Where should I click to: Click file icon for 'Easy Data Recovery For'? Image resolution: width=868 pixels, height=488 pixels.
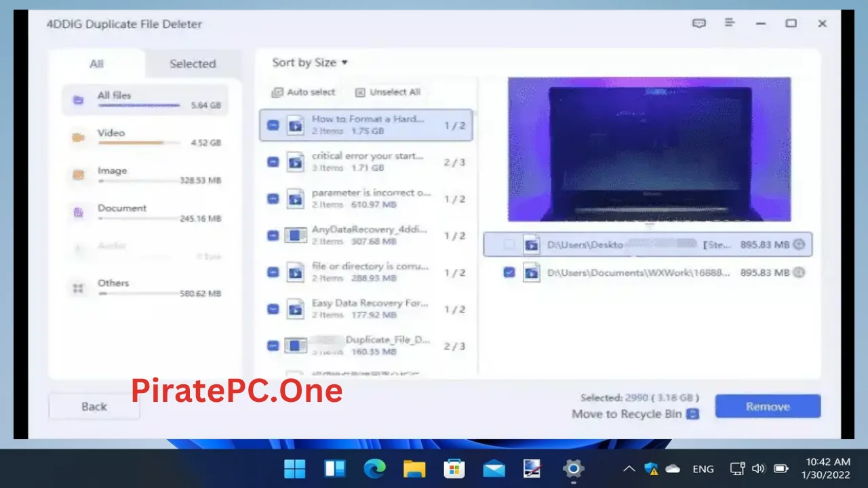point(296,309)
